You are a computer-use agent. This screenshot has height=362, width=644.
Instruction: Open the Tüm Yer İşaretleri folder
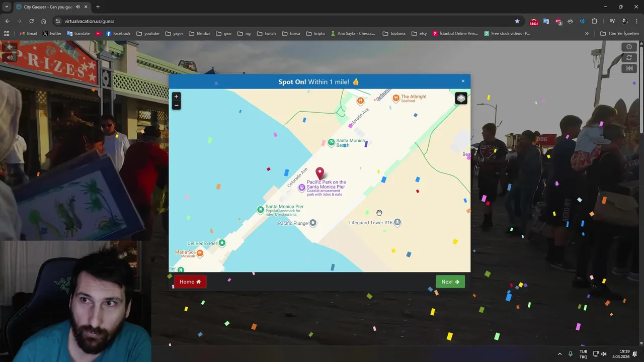click(x=619, y=34)
